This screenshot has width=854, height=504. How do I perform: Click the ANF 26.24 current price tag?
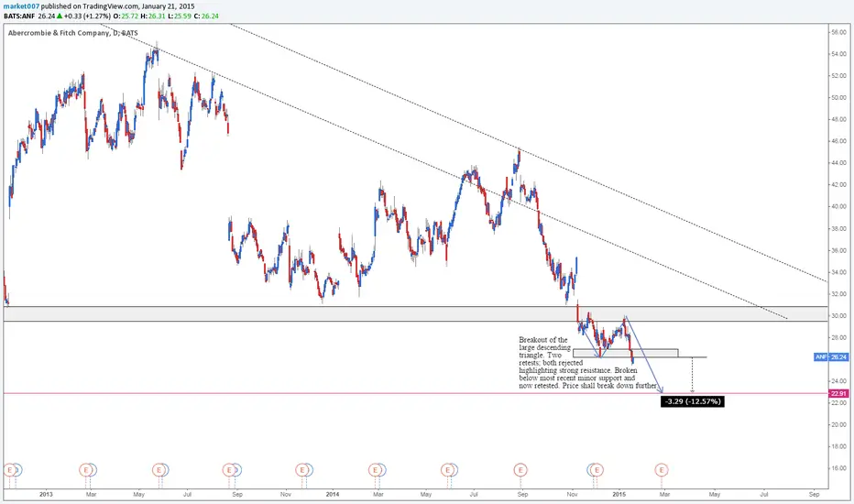pyautogui.click(x=831, y=356)
